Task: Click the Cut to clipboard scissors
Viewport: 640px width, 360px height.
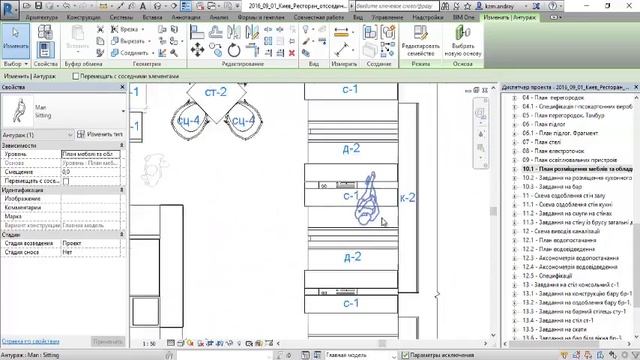Action: [x=100, y=29]
